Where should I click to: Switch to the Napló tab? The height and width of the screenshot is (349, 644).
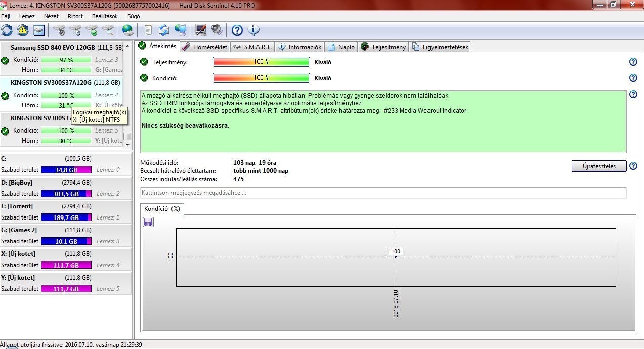pyautogui.click(x=341, y=47)
